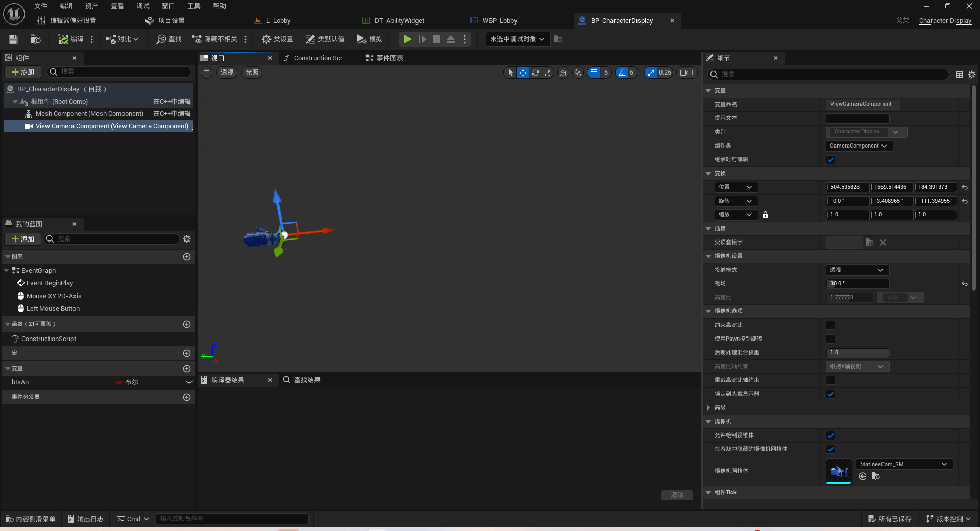This screenshot has width=980, height=531.
Task: Reset 位置 location to default arrow
Action: point(965,187)
